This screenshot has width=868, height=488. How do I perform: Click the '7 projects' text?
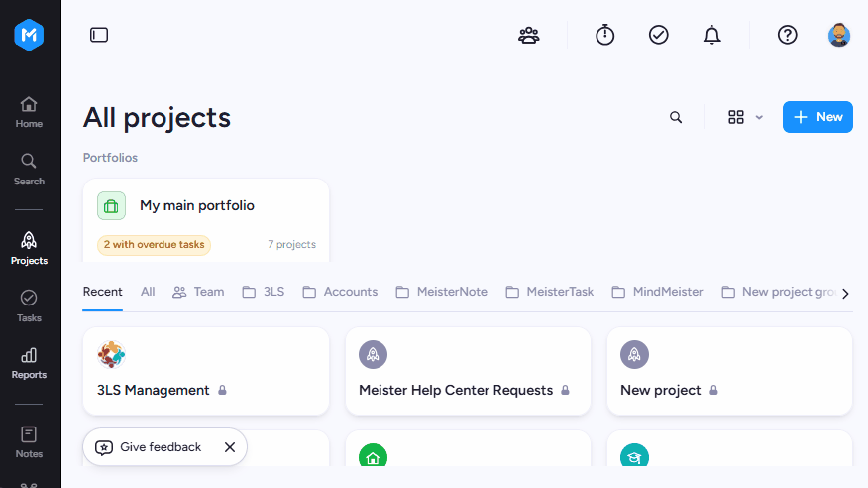[291, 244]
